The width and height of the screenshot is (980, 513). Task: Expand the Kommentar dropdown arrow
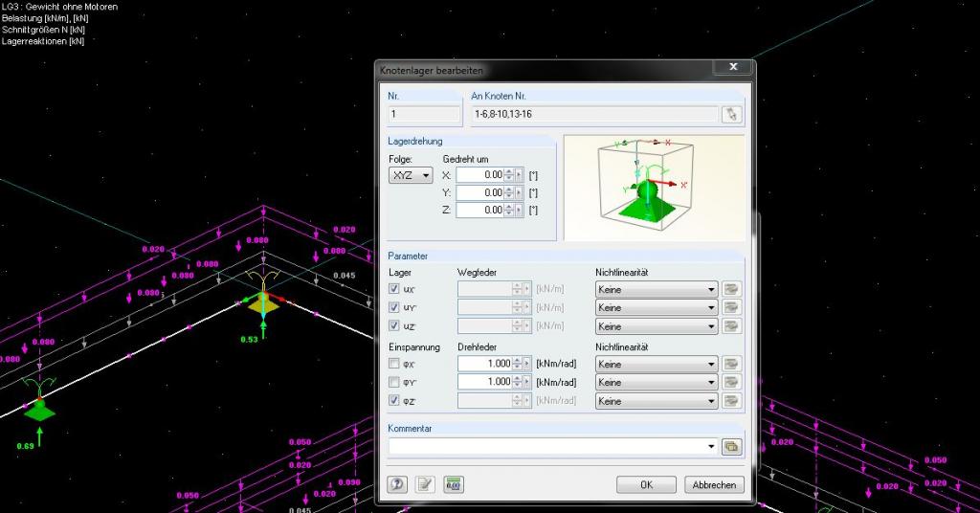(x=711, y=447)
